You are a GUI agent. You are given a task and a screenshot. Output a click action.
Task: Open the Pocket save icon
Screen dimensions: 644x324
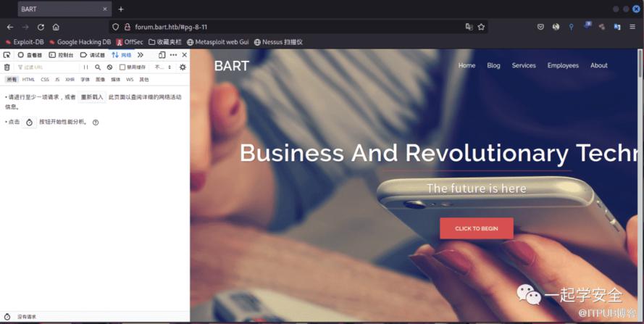[540, 27]
